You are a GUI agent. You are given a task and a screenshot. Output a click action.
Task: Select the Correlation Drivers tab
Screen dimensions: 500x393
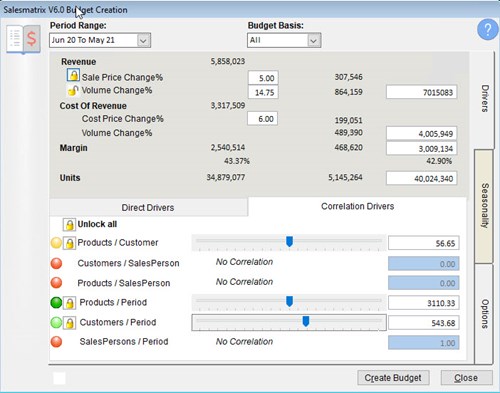357,206
